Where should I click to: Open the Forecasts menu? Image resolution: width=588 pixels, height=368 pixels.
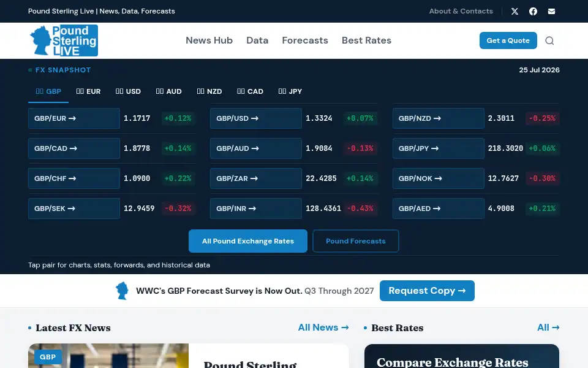(305, 40)
